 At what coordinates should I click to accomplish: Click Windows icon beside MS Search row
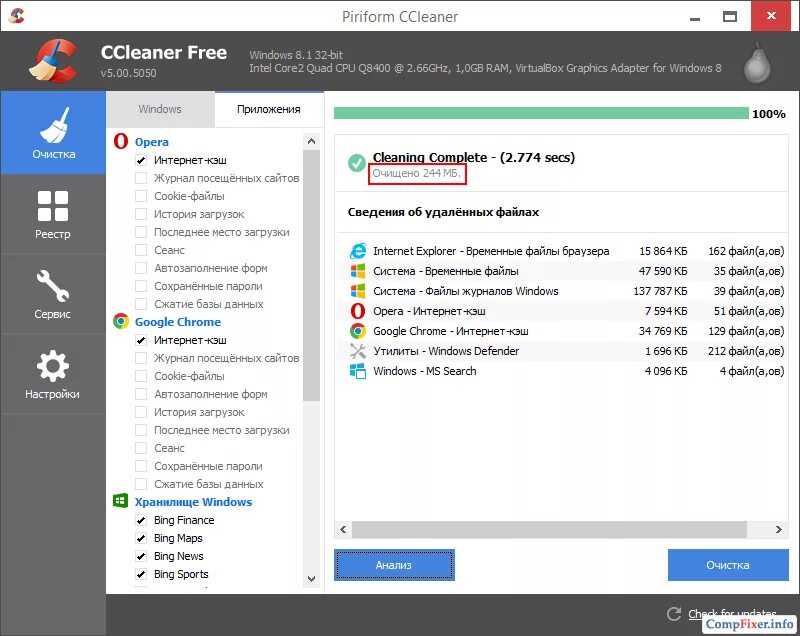pyautogui.click(x=358, y=371)
